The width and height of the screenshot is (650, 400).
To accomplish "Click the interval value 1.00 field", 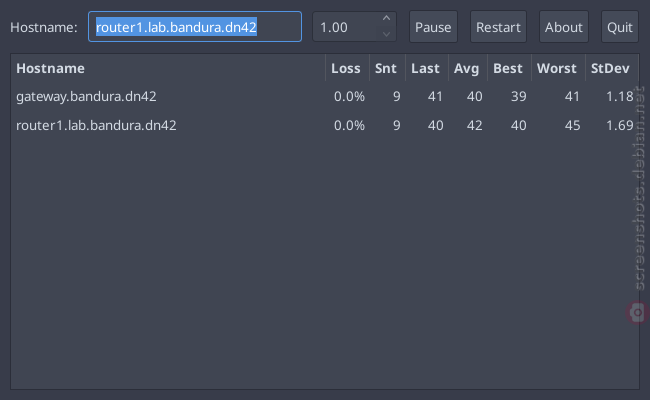I will [345, 27].
